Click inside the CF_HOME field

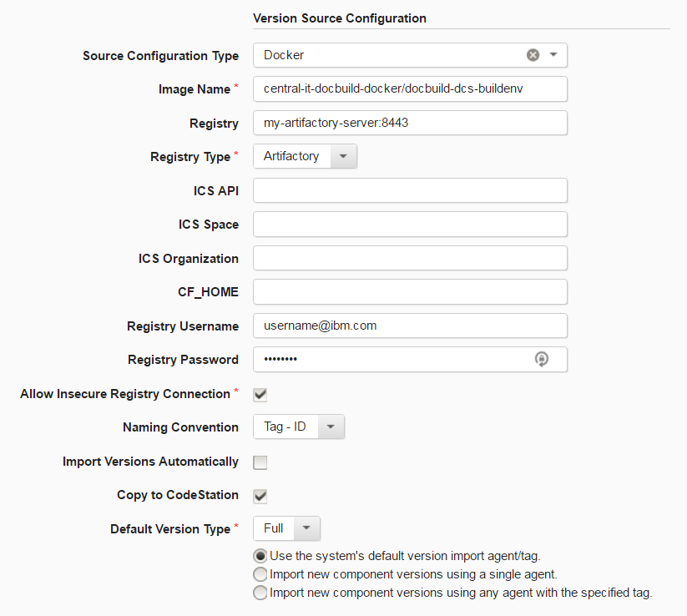[x=409, y=291]
